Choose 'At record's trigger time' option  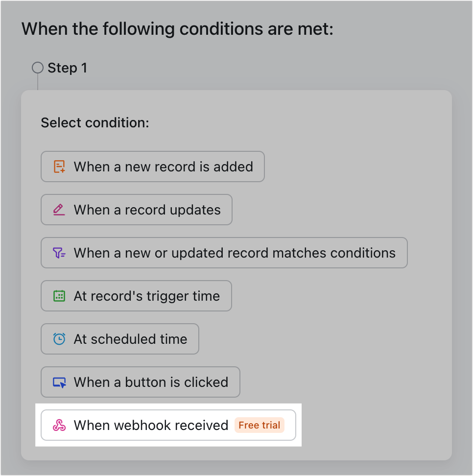(x=136, y=296)
